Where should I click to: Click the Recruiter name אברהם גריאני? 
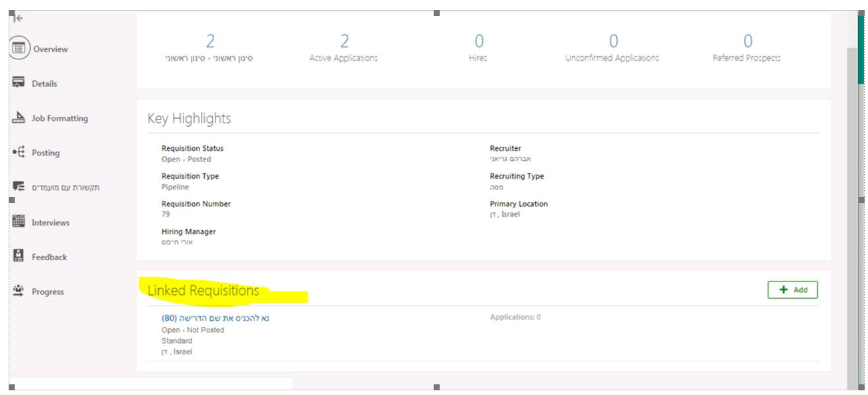point(510,159)
